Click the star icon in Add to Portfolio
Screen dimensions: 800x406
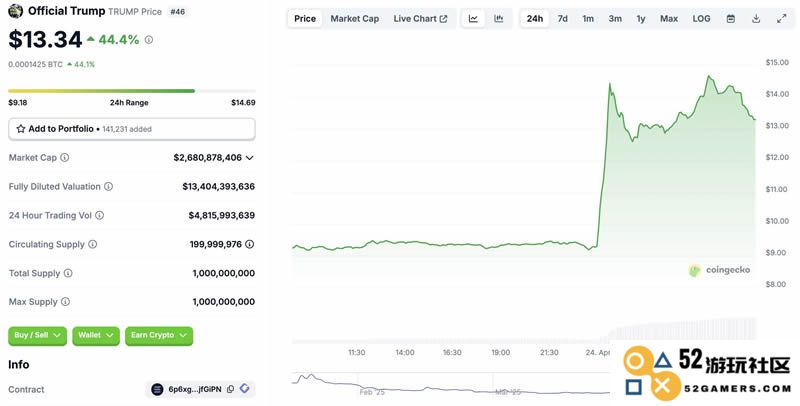(21, 129)
